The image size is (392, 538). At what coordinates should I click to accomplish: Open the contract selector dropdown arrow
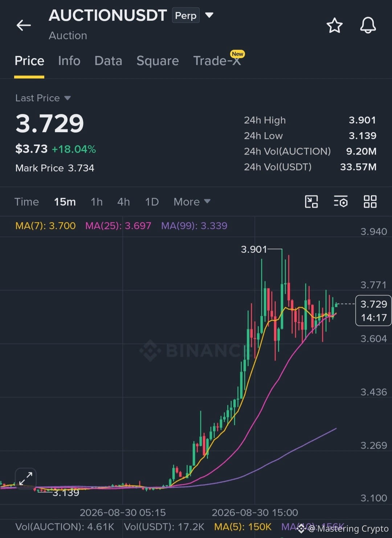tap(209, 15)
